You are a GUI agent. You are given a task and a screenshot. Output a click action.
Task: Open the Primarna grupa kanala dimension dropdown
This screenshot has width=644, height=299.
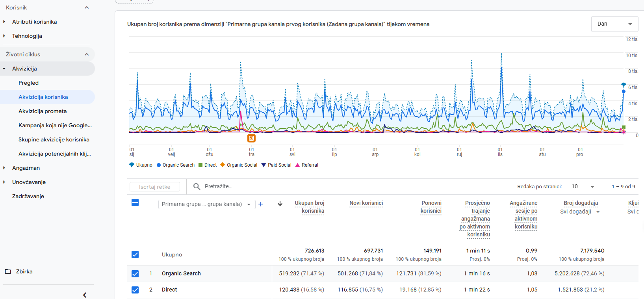[x=207, y=204]
